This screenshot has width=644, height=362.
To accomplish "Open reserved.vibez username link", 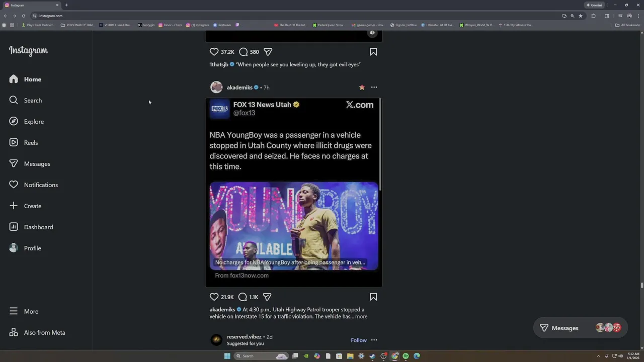I will click(244, 337).
